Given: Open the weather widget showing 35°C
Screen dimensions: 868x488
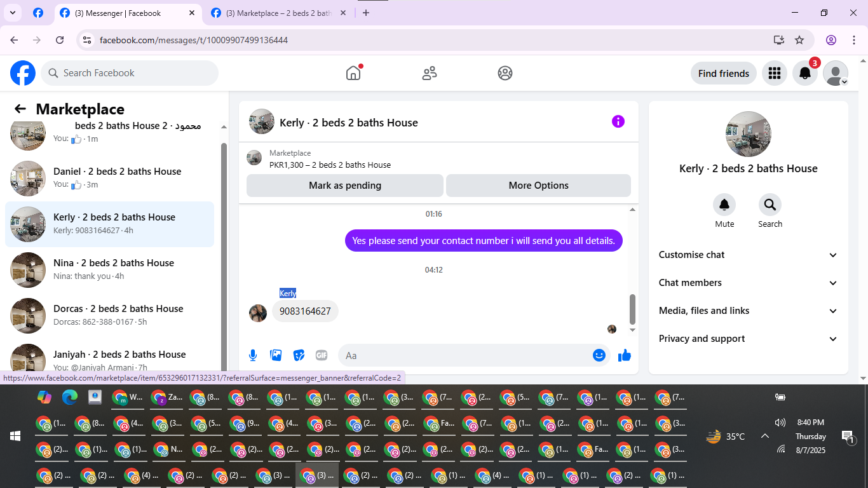Looking at the screenshot, I should 726,437.
